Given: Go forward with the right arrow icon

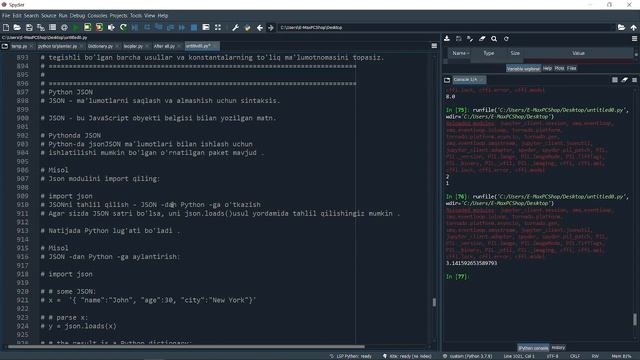Looking at the screenshot, I should click(270, 28).
